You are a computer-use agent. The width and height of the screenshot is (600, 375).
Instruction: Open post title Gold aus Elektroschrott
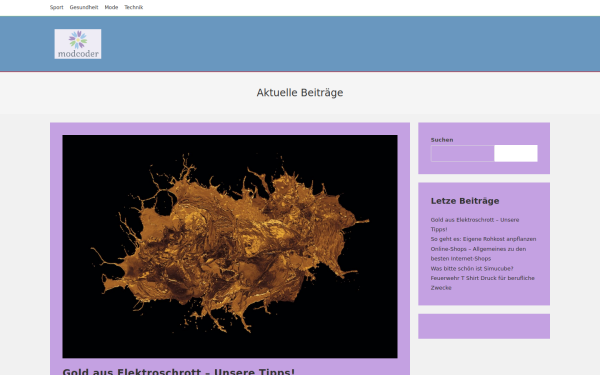[179, 372]
